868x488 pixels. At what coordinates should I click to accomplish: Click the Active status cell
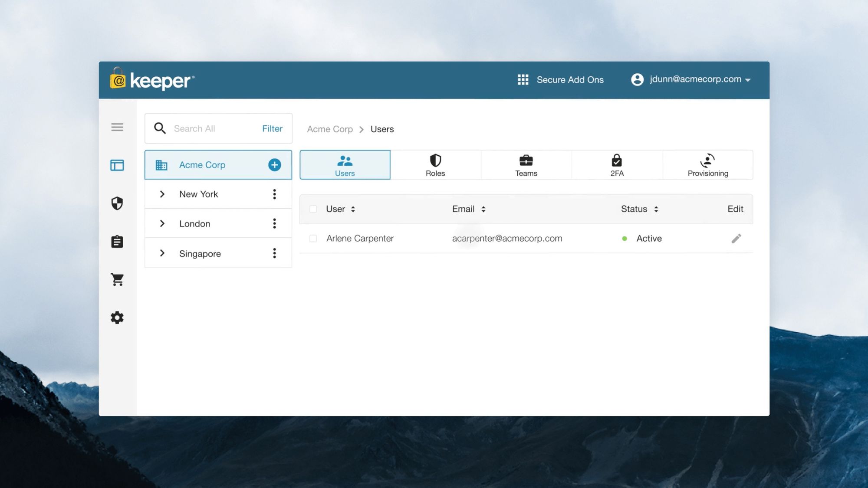point(642,239)
